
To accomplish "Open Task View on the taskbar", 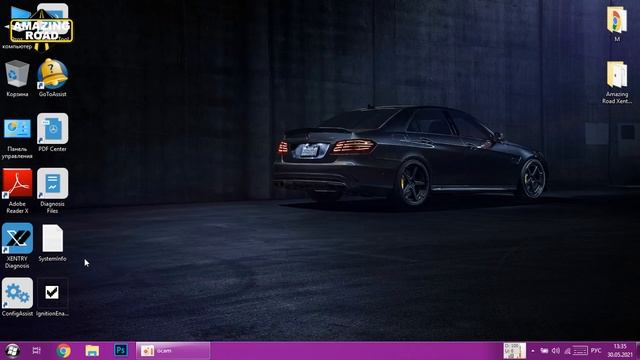I will [x=37, y=351].
